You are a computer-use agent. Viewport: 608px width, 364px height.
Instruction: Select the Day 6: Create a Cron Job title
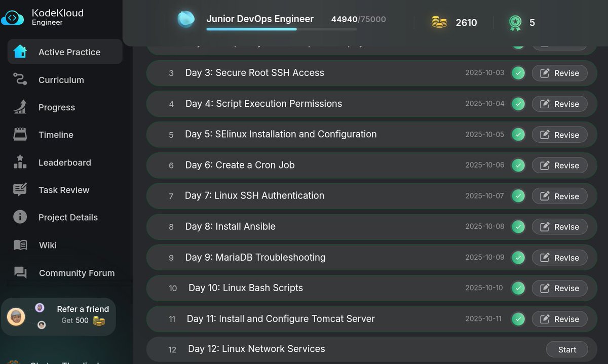[240, 165]
